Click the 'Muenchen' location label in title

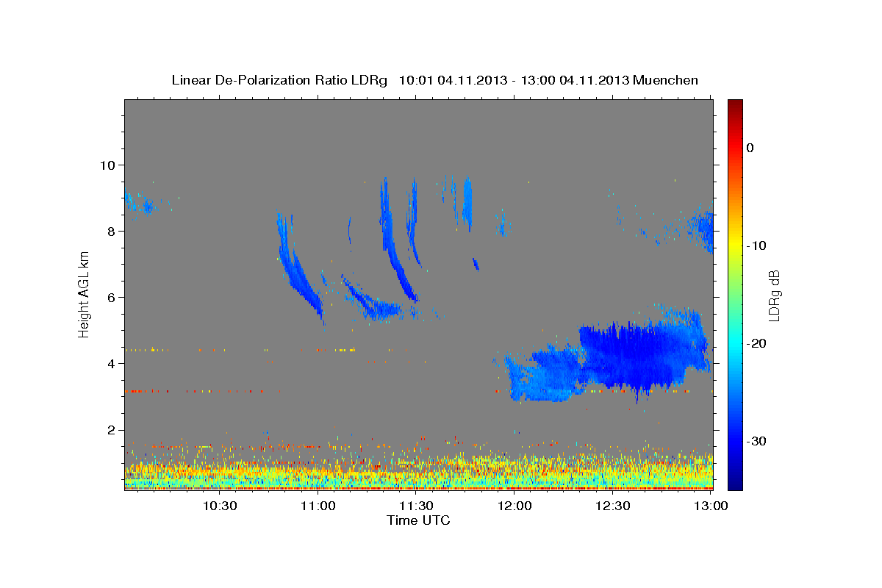667,80
